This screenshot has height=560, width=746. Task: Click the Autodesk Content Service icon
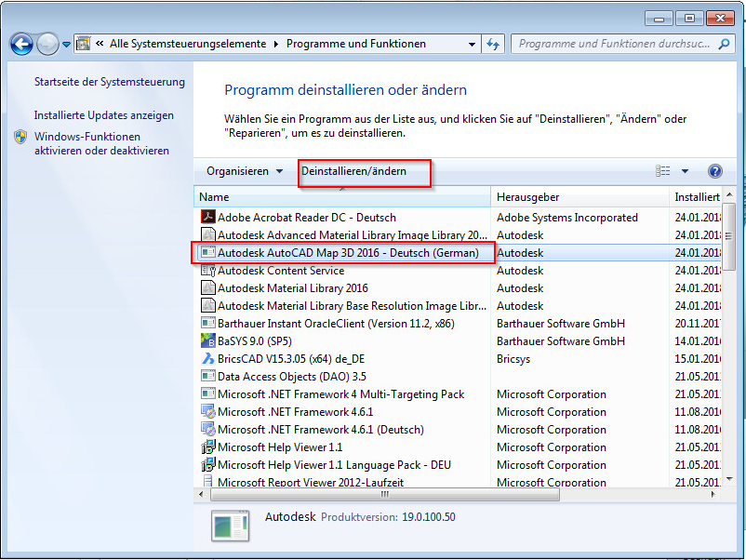208,271
